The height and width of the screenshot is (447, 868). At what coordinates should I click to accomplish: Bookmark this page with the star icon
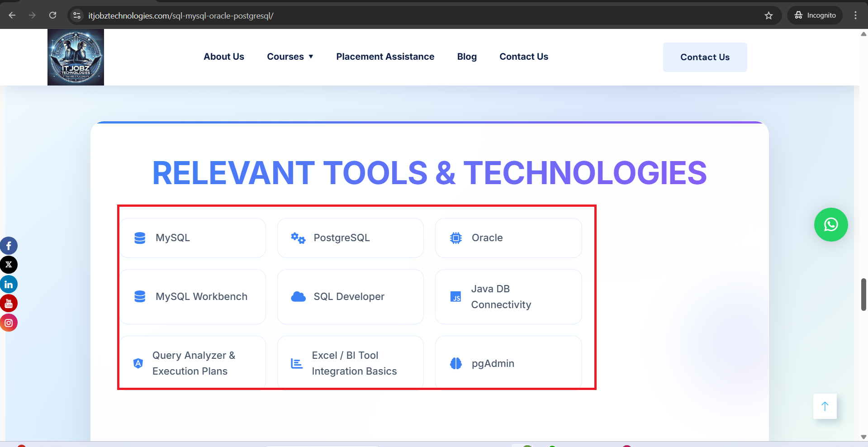pyautogui.click(x=768, y=15)
